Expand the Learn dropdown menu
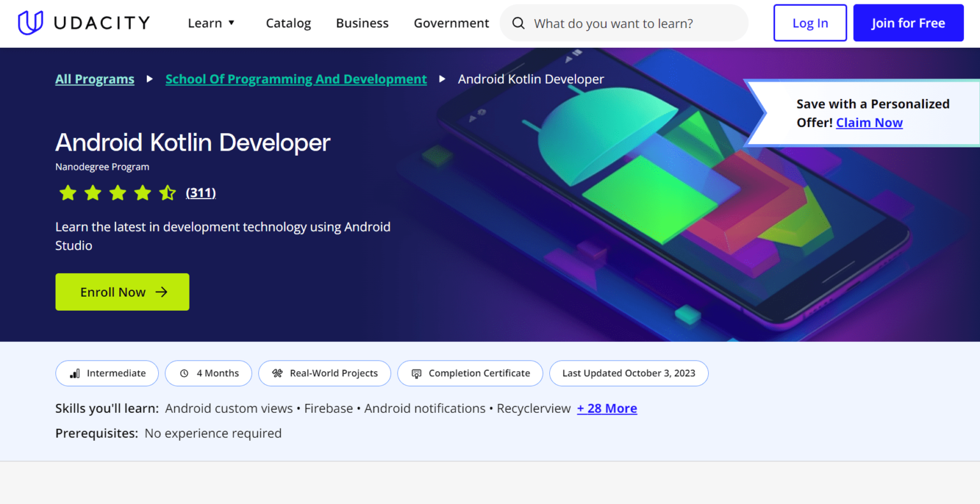 [x=212, y=24]
